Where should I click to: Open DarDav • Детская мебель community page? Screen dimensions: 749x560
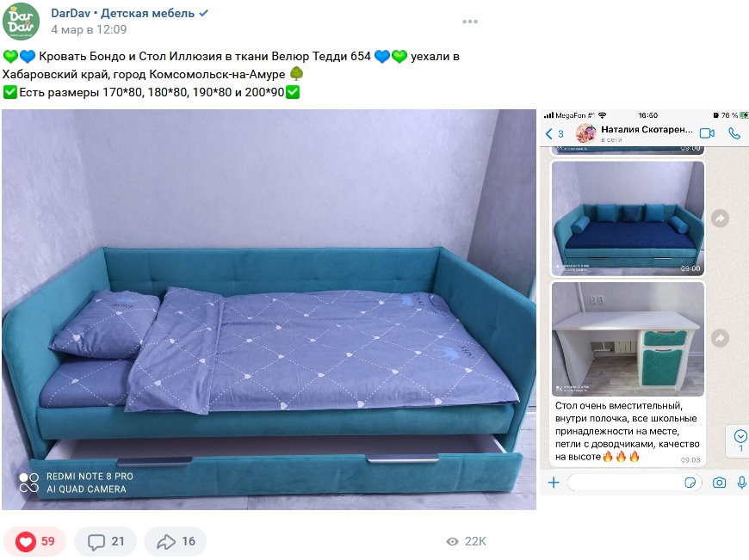123,14
